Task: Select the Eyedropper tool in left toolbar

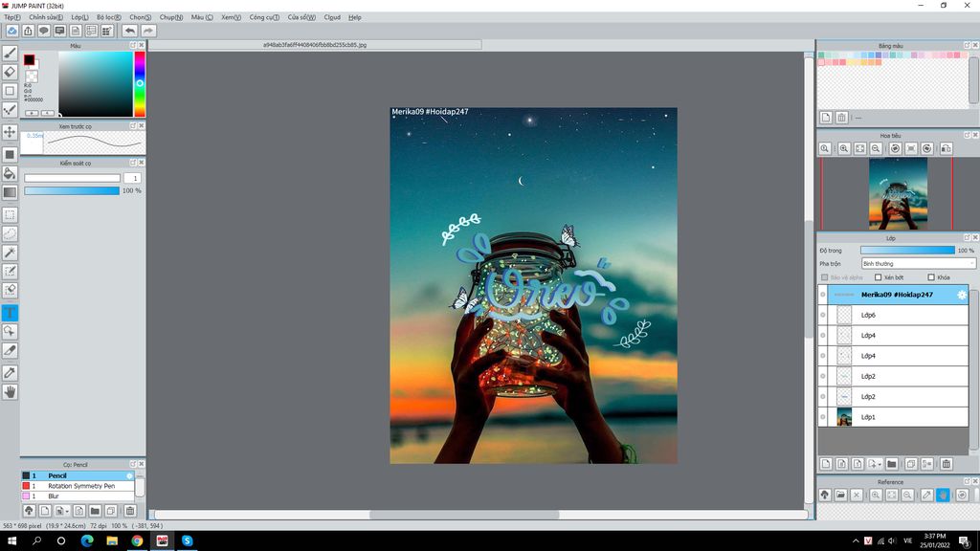Action: (x=10, y=373)
